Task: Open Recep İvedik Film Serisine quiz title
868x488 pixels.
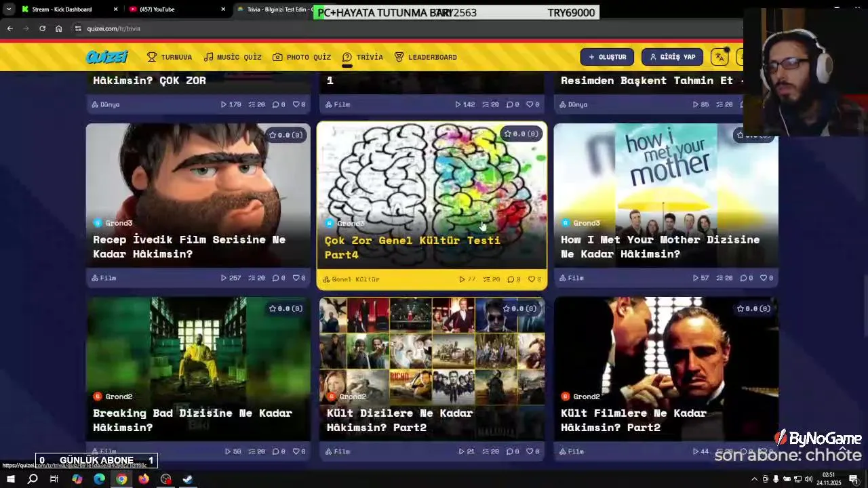Action: [x=189, y=247]
